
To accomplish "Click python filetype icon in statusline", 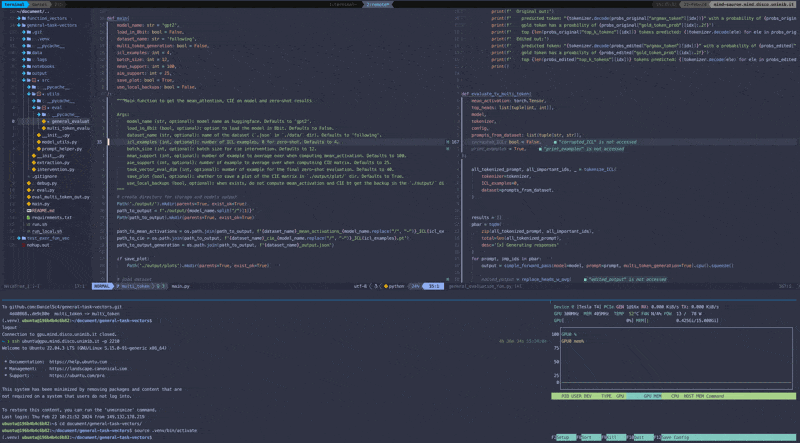I will tap(386, 286).
